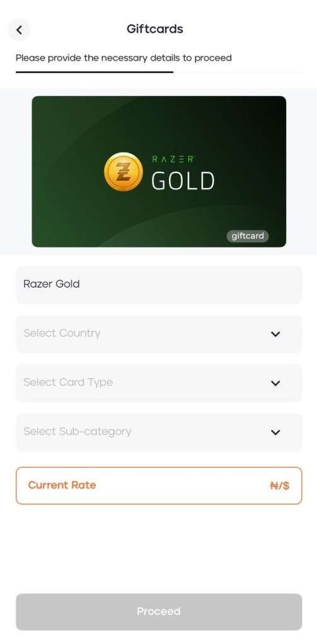Click the chevron beside Select Country

(275, 334)
